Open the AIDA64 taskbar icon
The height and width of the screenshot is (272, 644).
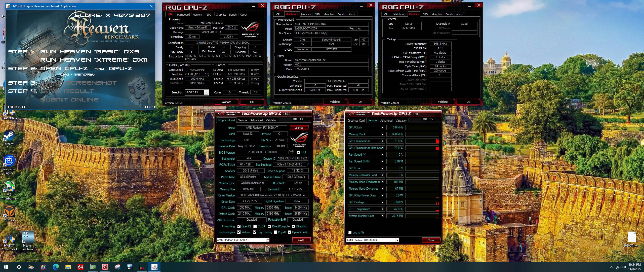click(80, 267)
